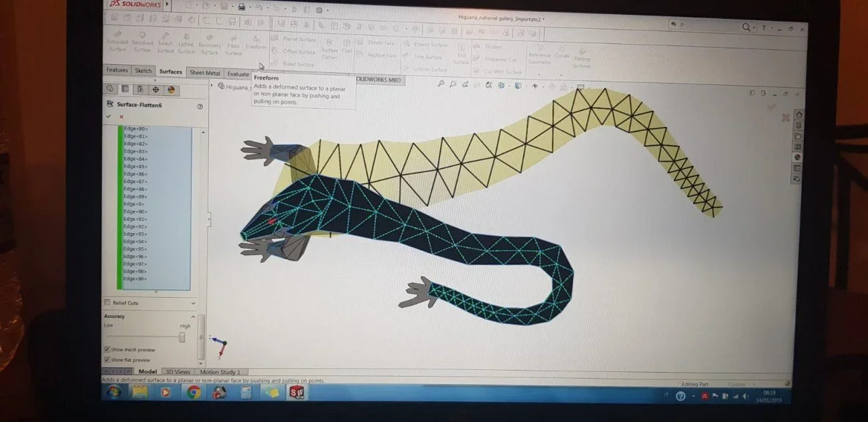This screenshot has width=868, height=422.
Task: Click the Accuracy slider handle
Action: pos(182,337)
